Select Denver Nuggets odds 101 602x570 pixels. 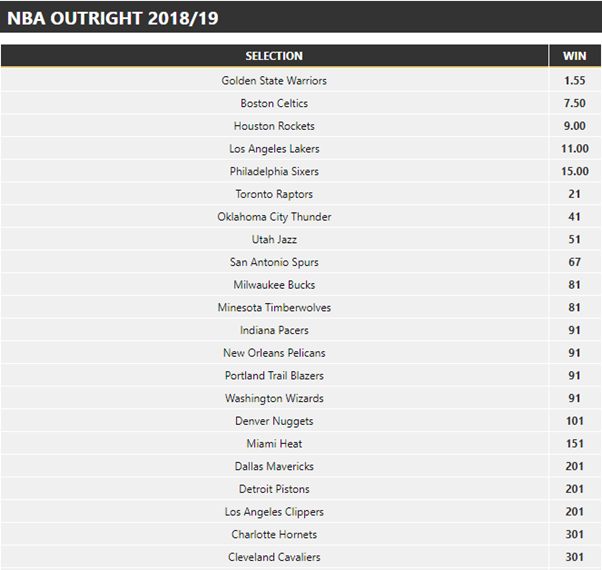tap(574, 420)
